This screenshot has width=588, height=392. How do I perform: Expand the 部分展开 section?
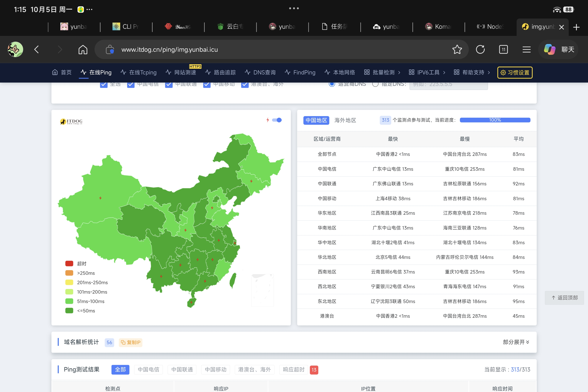[x=516, y=342]
